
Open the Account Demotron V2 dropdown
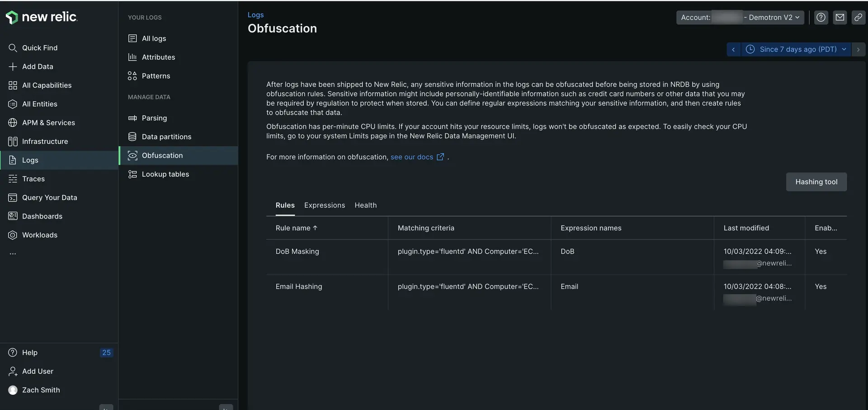[x=740, y=17]
